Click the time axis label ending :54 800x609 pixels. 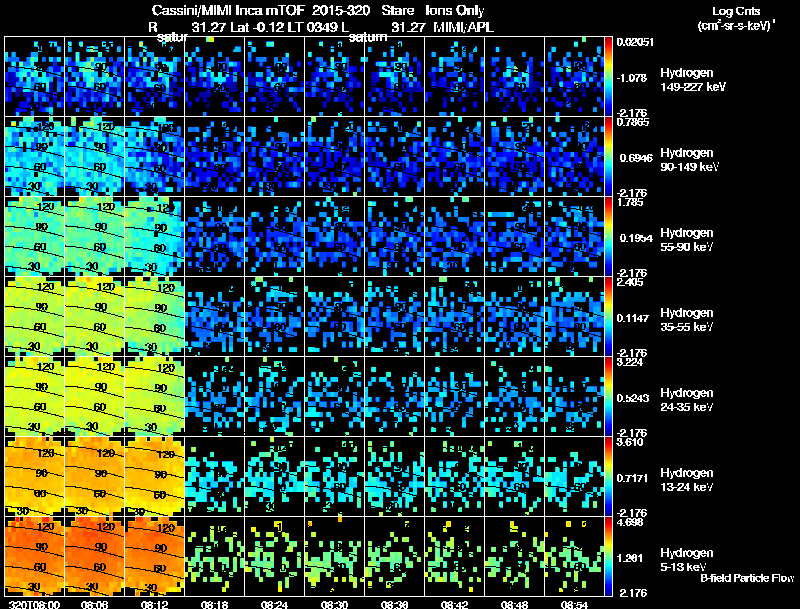point(574,604)
